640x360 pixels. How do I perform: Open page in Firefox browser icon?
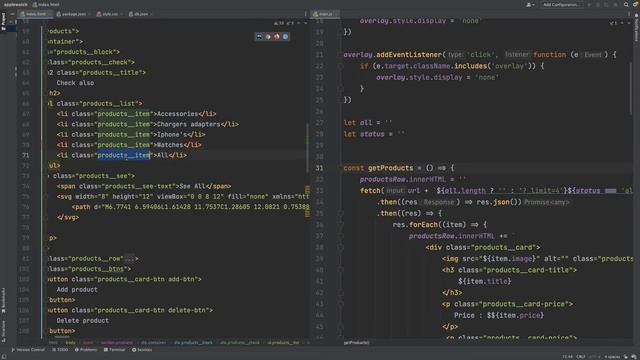277,37
